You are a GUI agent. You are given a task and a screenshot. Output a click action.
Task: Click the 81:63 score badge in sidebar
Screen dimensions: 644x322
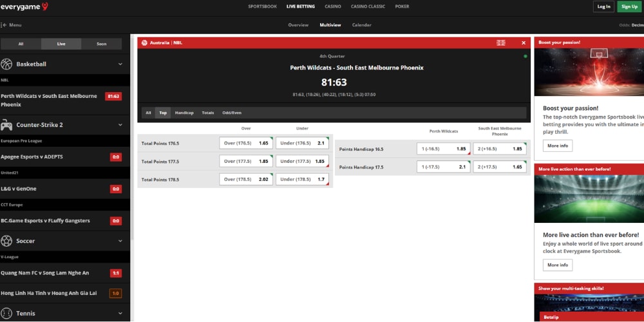113,97
